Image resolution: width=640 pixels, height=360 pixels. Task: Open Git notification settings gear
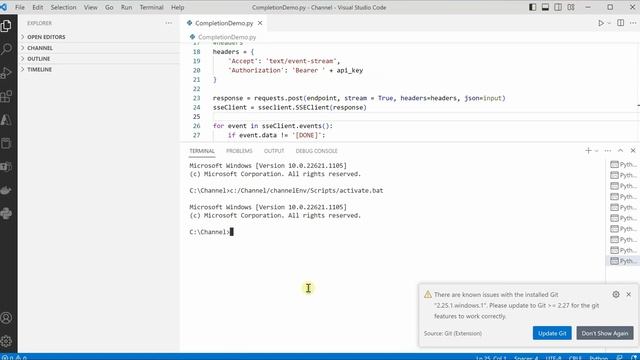click(x=616, y=294)
